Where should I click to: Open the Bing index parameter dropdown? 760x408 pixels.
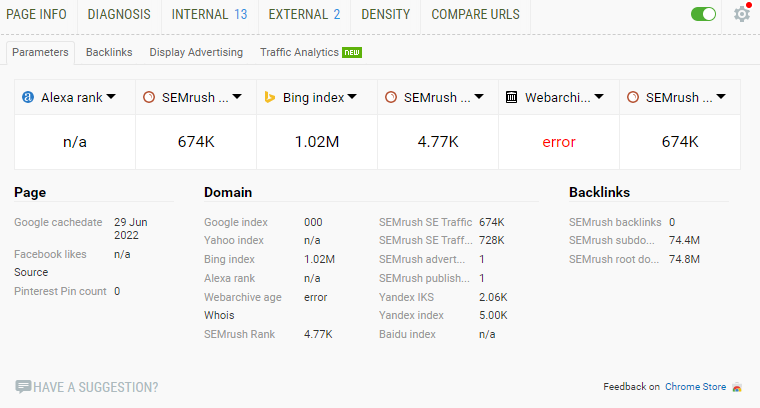coord(352,97)
